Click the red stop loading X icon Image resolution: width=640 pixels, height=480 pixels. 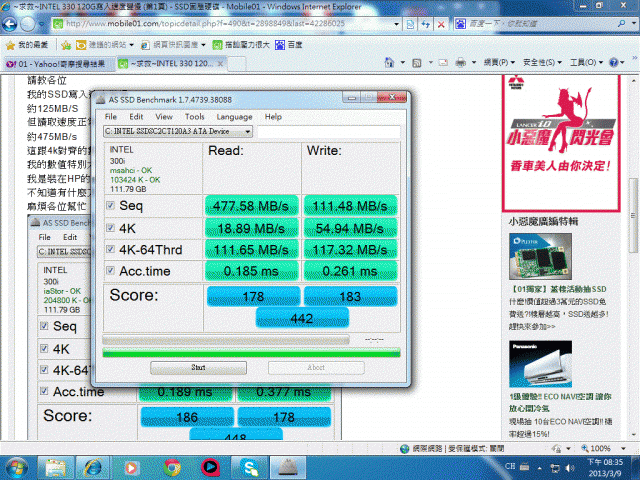point(441,24)
